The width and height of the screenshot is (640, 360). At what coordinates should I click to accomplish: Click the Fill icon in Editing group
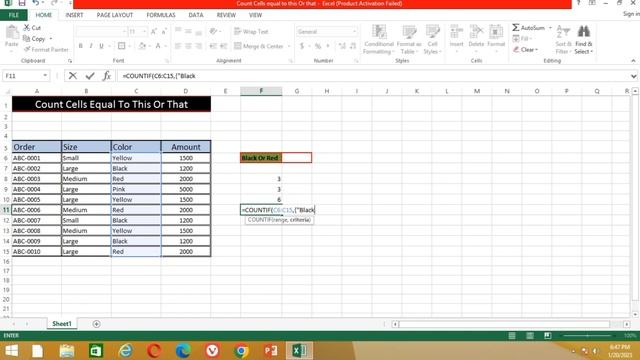click(516, 38)
